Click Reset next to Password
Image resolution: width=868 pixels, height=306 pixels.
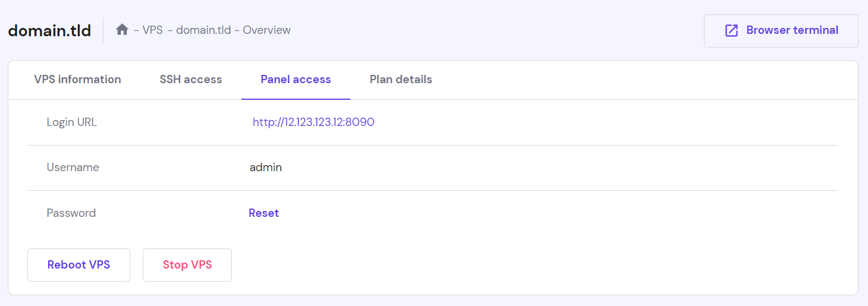(263, 213)
